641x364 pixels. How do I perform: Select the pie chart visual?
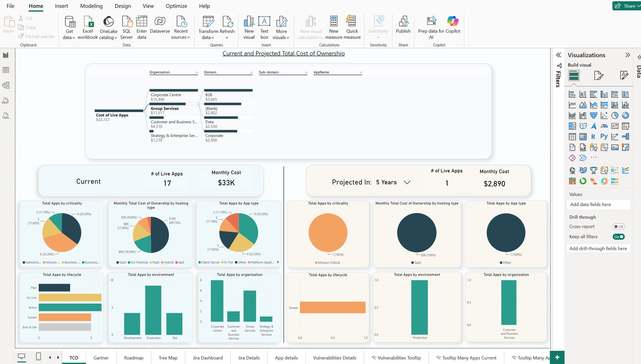615,115
